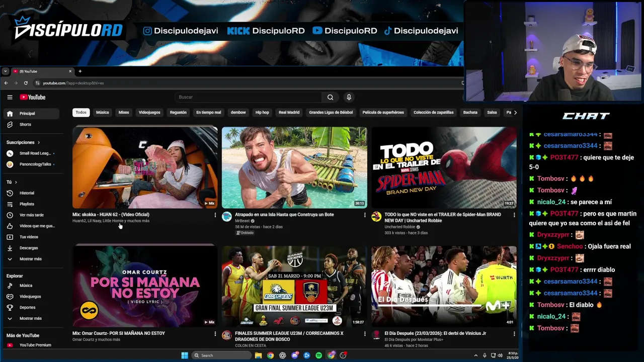Select the Salsa filter chip
644x362 pixels.
pos(492,113)
